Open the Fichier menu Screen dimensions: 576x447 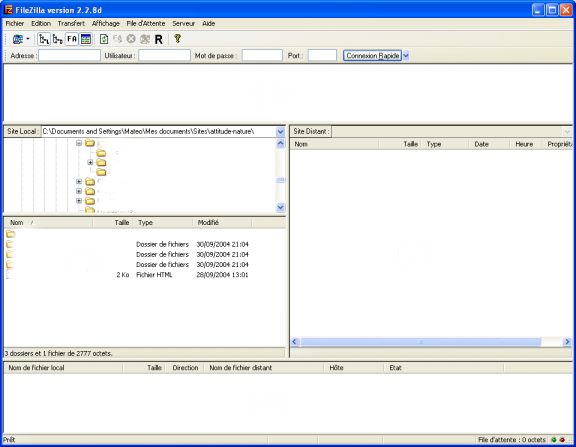tap(15, 24)
